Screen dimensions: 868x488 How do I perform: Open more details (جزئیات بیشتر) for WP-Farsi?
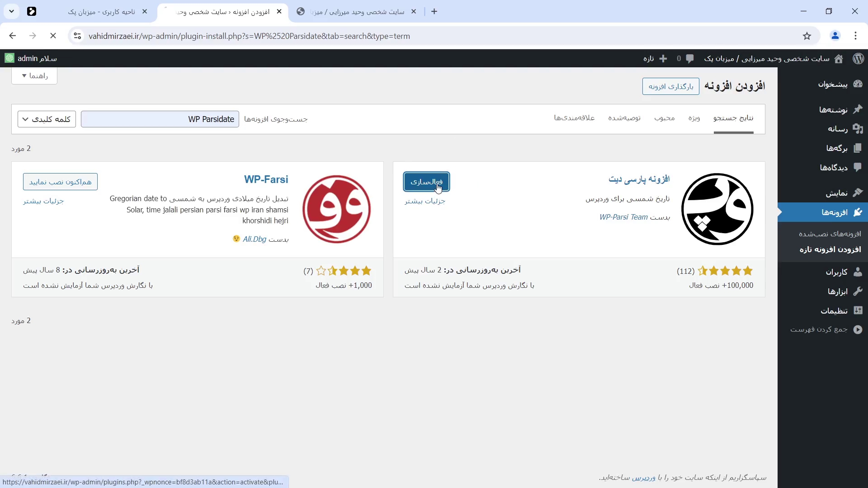tap(43, 201)
